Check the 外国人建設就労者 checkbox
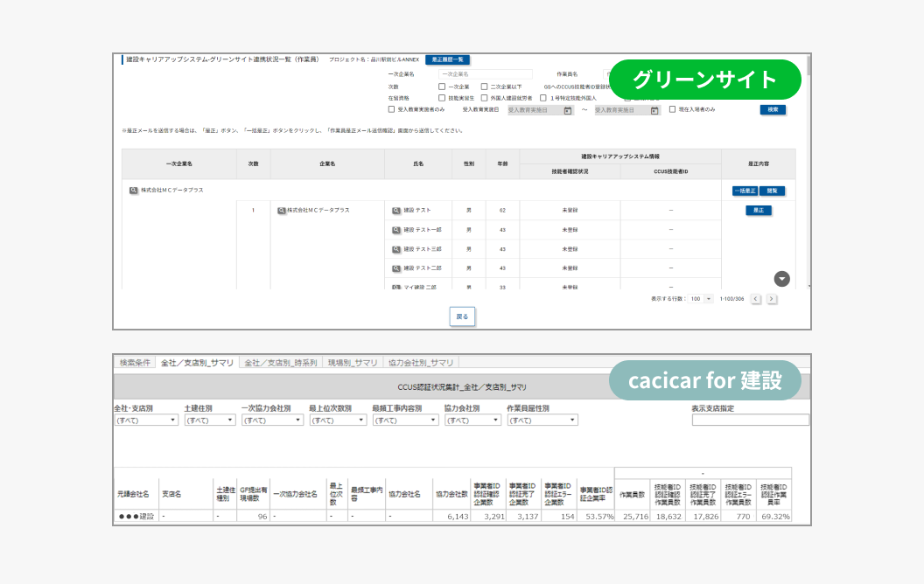The height and width of the screenshot is (584, 924). tap(484, 98)
